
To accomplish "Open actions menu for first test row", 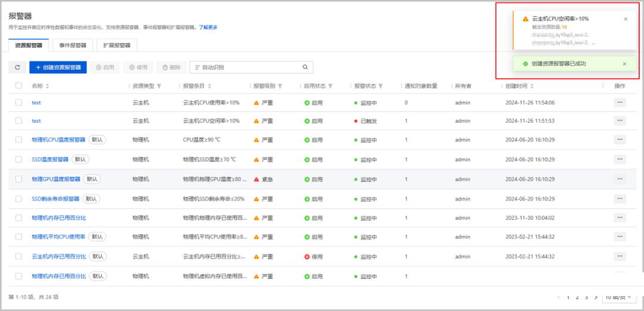I will point(620,102).
